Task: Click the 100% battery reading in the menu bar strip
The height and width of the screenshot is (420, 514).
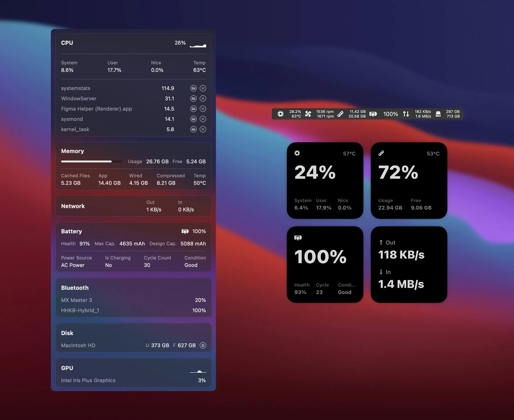Action: (x=390, y=114)
